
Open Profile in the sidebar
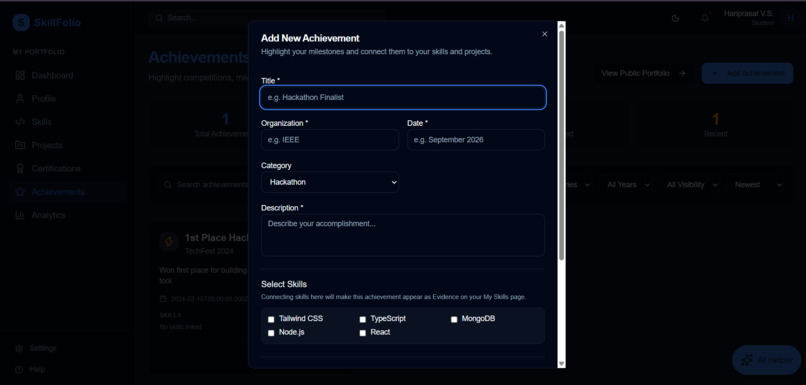point(67,99)
